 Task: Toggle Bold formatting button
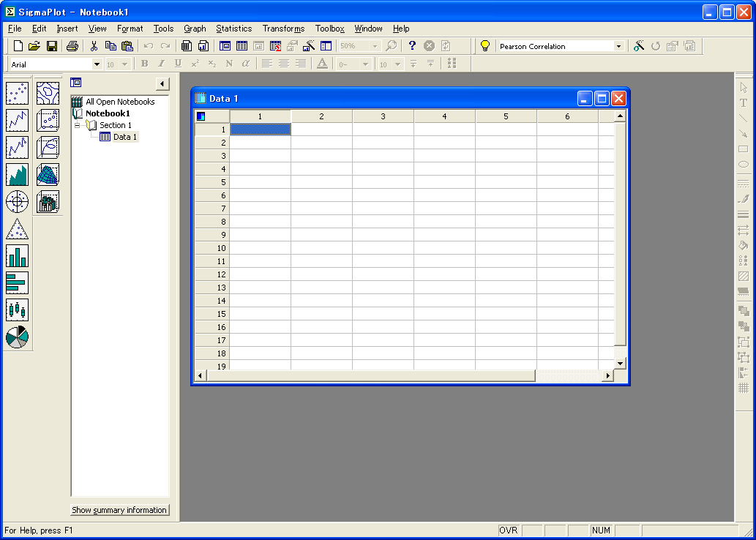[145, 64]
